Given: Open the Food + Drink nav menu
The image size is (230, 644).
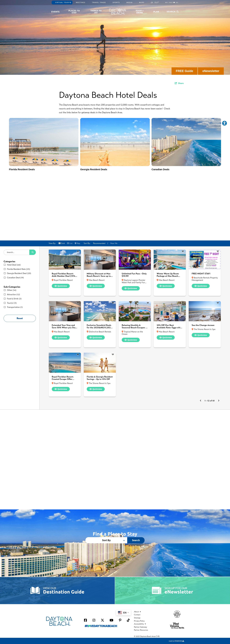Looking at the screenshot, I should [140, 12].
